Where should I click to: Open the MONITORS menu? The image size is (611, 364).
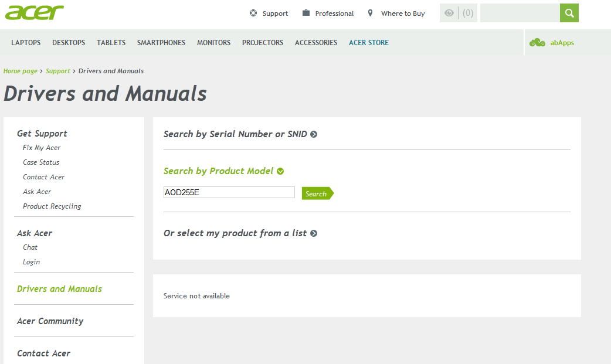[x=213, y=42]
